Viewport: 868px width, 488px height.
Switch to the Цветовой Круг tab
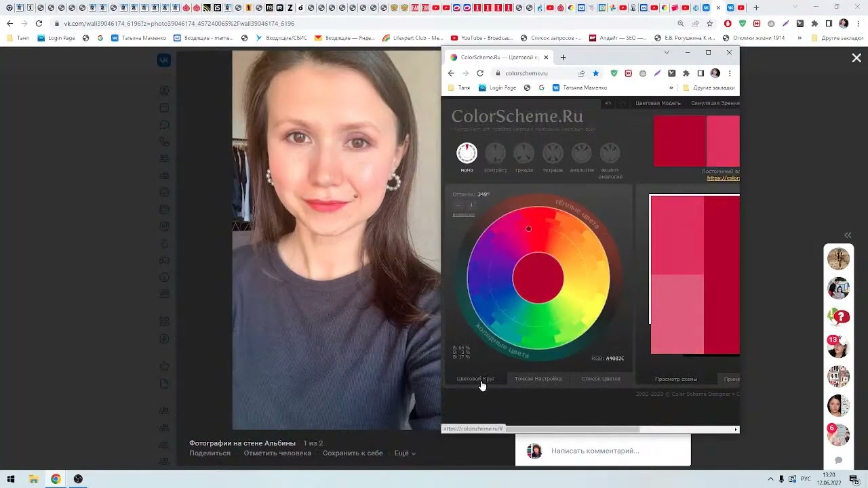click(x=475, y=379)
